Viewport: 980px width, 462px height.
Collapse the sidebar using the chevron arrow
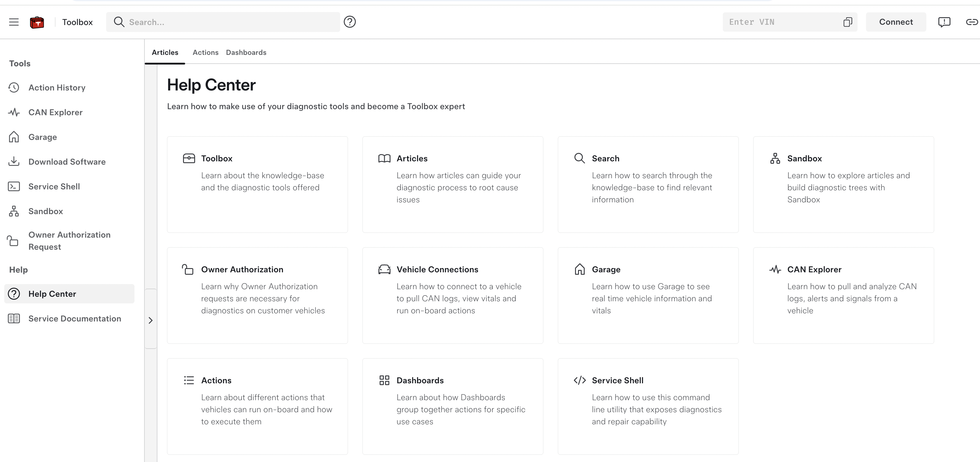coord(151,320)
